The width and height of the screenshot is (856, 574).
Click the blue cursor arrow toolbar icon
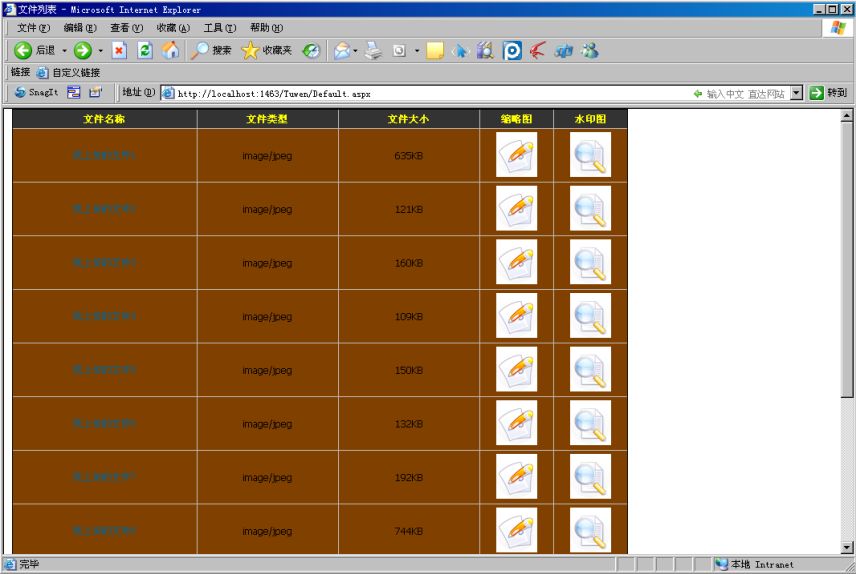[460, 50]
